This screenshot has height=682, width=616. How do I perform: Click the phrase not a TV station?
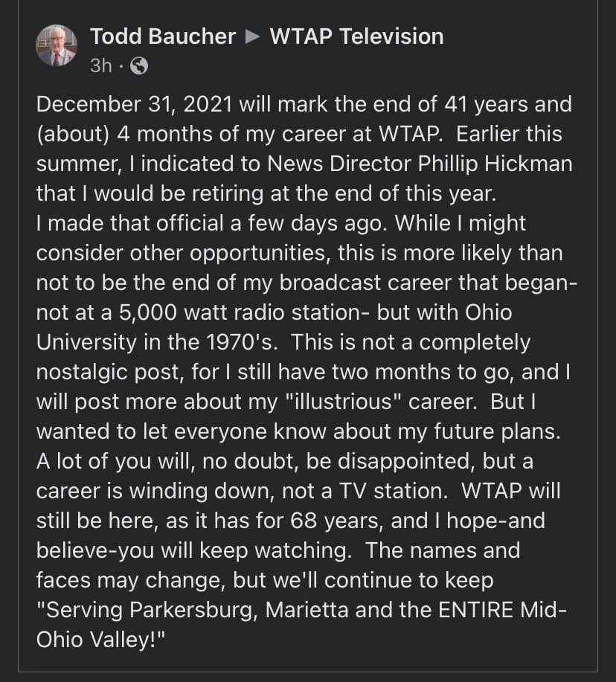point(365,491)
